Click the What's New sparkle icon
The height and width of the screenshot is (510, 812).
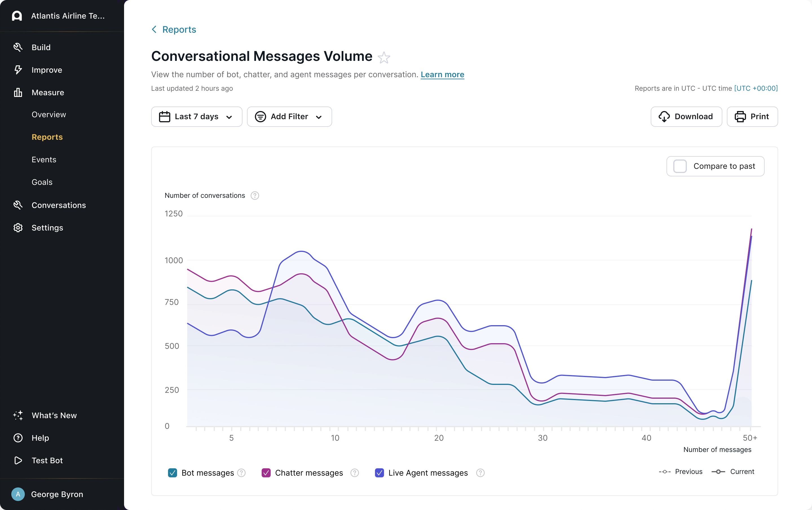tap(18, 415)
